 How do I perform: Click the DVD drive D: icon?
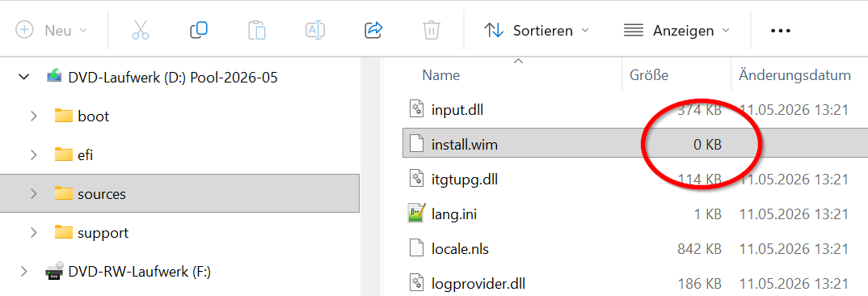point(54,77)
